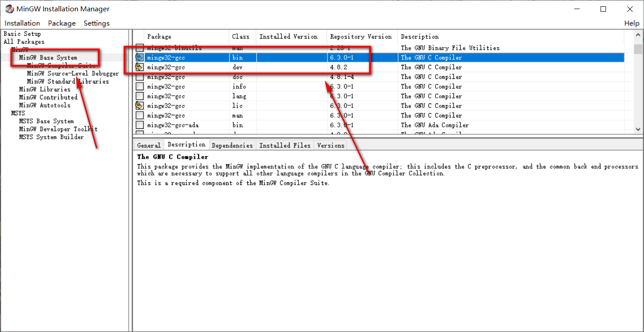Screen dimensions: 644x332
Task: Switch to the Dependencies tab
Action: (232, 145)
